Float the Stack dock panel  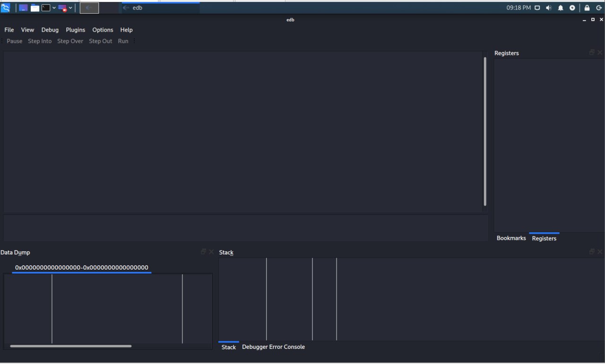[x=592, y=252]
